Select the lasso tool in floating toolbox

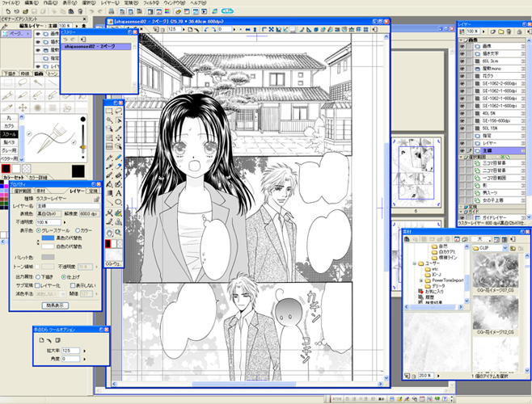point(118,111)
